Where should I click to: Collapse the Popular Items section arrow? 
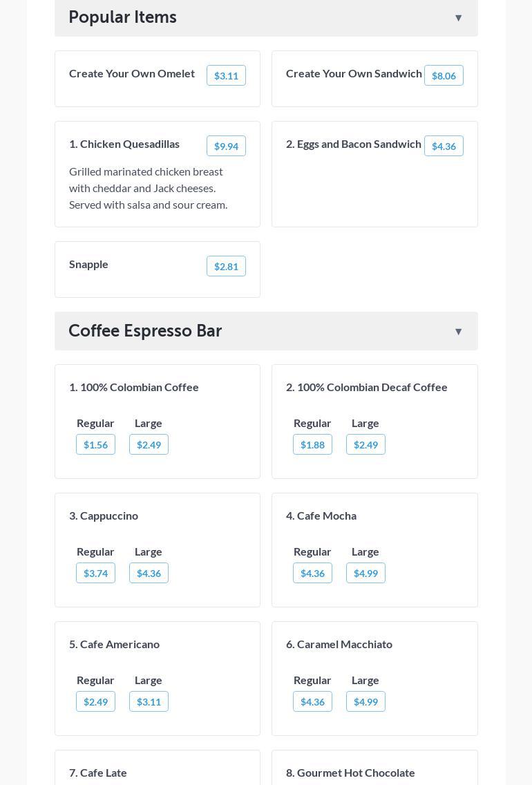458,18
